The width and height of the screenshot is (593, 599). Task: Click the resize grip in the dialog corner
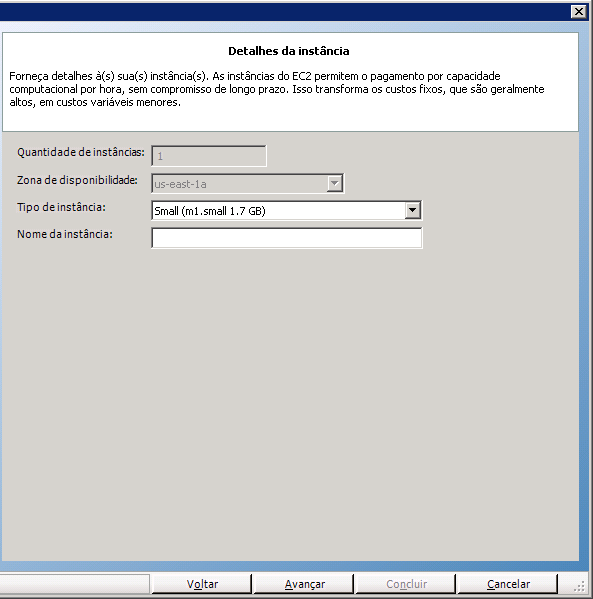click(579, 586)
